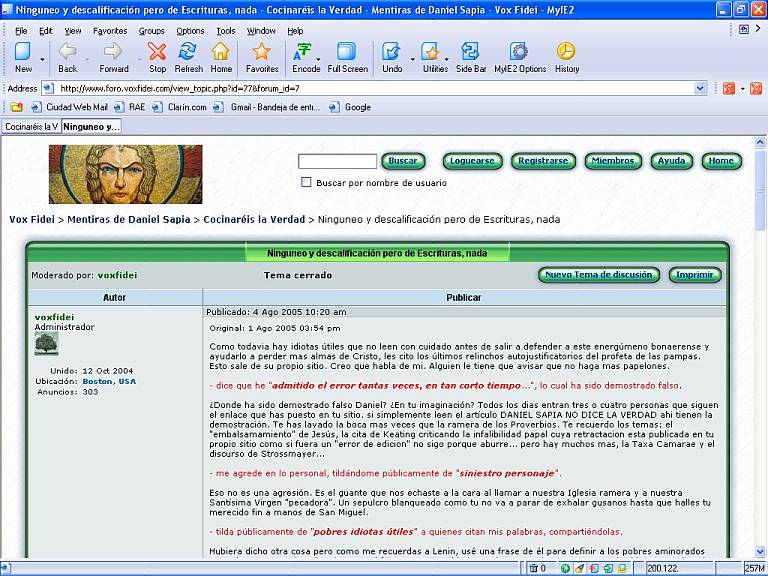The image size is (768, 576).
Task: Expand the Address bar URL dropdown
Action: (x=700, y=88)
